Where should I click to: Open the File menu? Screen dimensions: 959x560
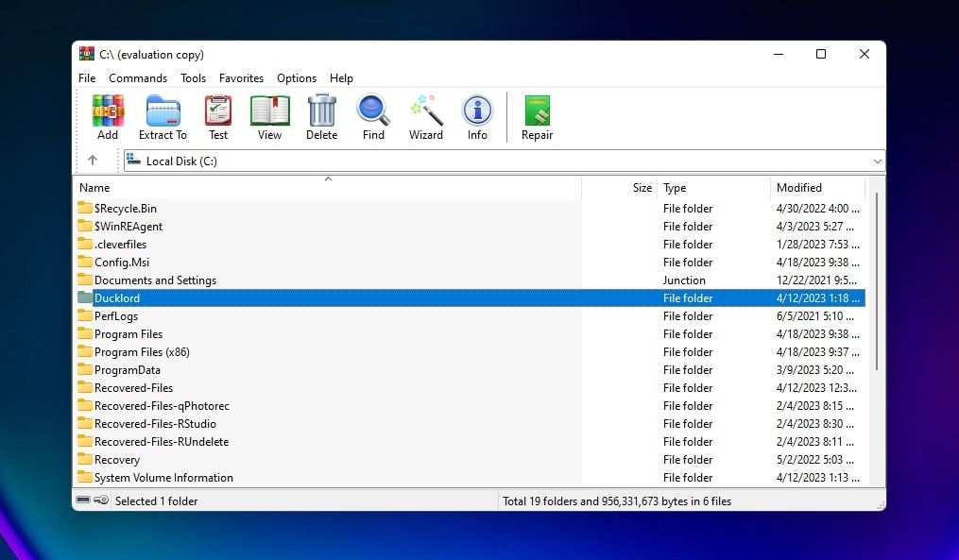[87, 78]
